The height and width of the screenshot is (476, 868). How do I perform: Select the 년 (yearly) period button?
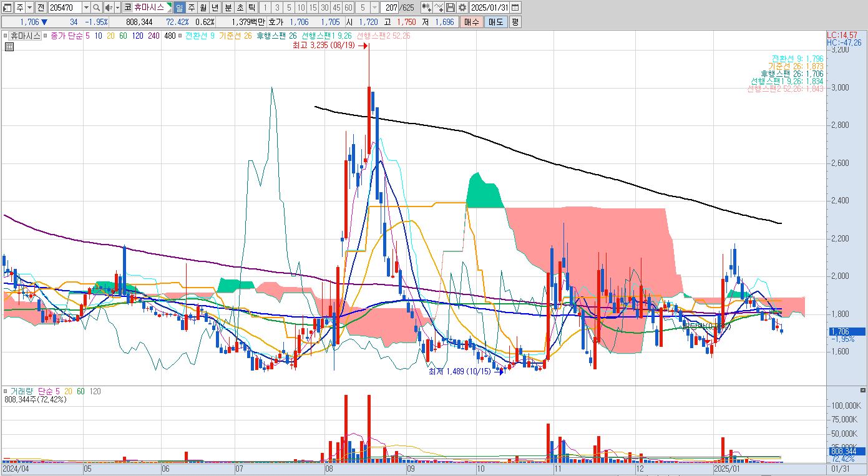215,7
